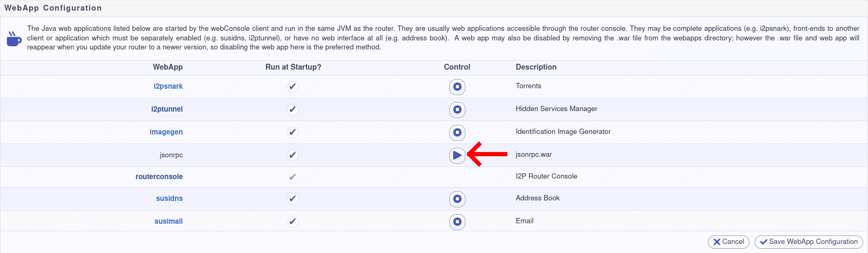The image size is (868, 253).
Task: Click the coffee cup Java icon
Action: [x=14, y=39]
